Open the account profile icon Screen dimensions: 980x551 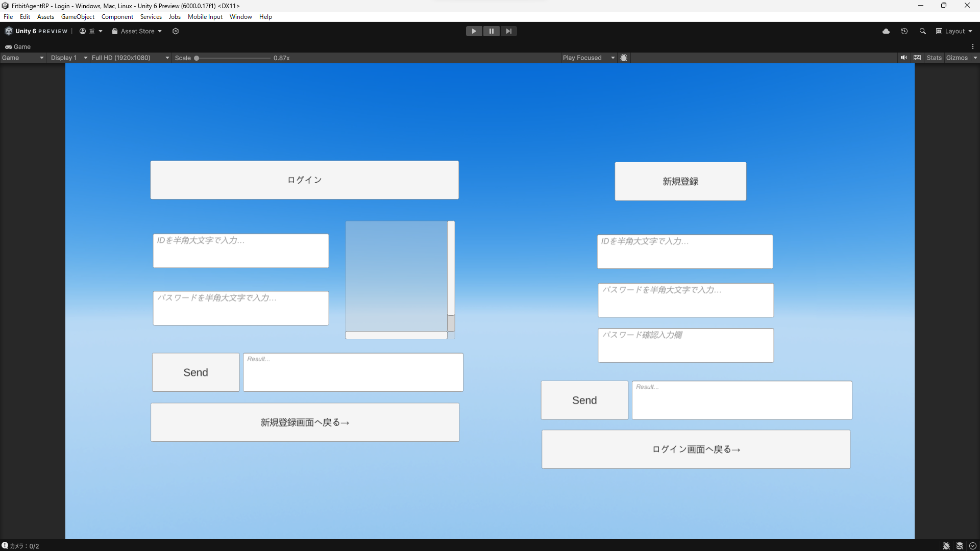pos(83,31)
